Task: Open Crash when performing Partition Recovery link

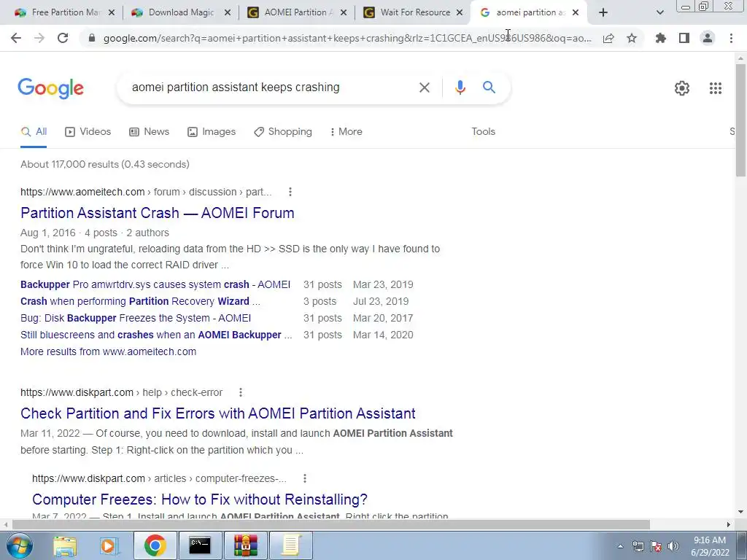Action: (140, 301)
